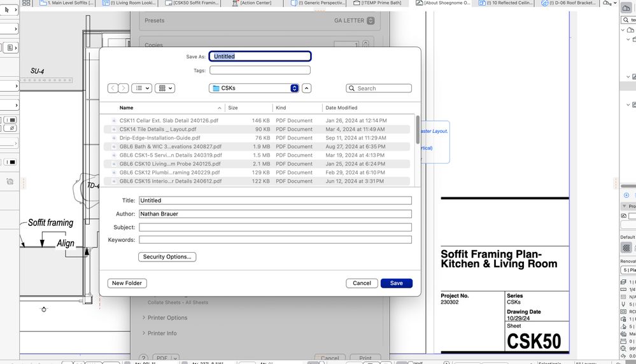Switch to D-06 Roof Bracket tab
The height and width of the screenshot is (364, 636).
[x=569, y=3]
